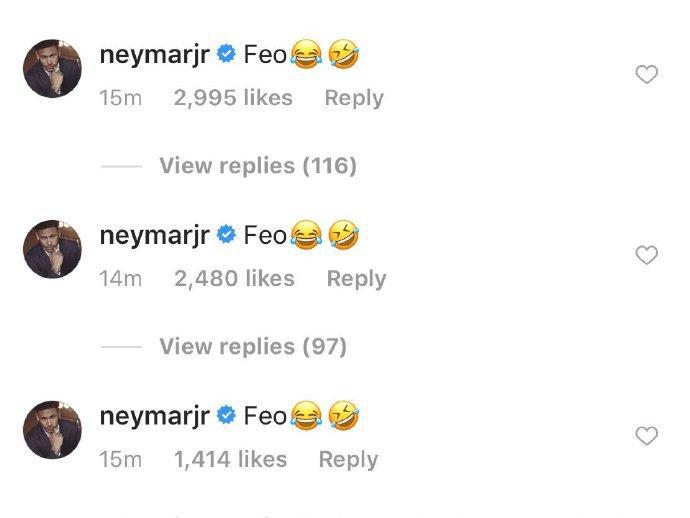
Task: Like the comment with 1,414 likes
Action: (x=646, y=436)
